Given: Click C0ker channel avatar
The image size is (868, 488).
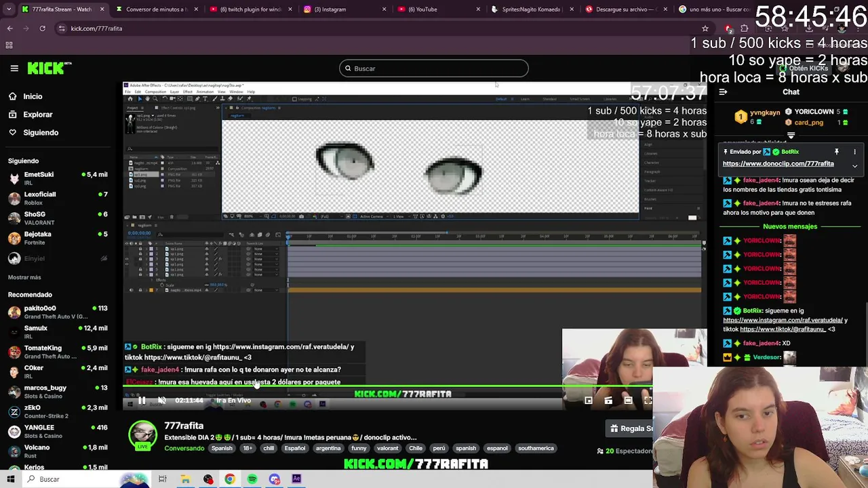Looking at the screenshot, I should pyautogui.click(x=14, y=372).
